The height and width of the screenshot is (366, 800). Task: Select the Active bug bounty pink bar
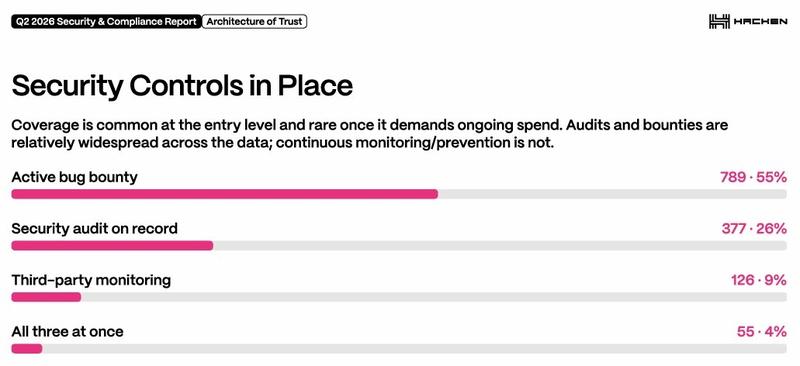point(224,194)
